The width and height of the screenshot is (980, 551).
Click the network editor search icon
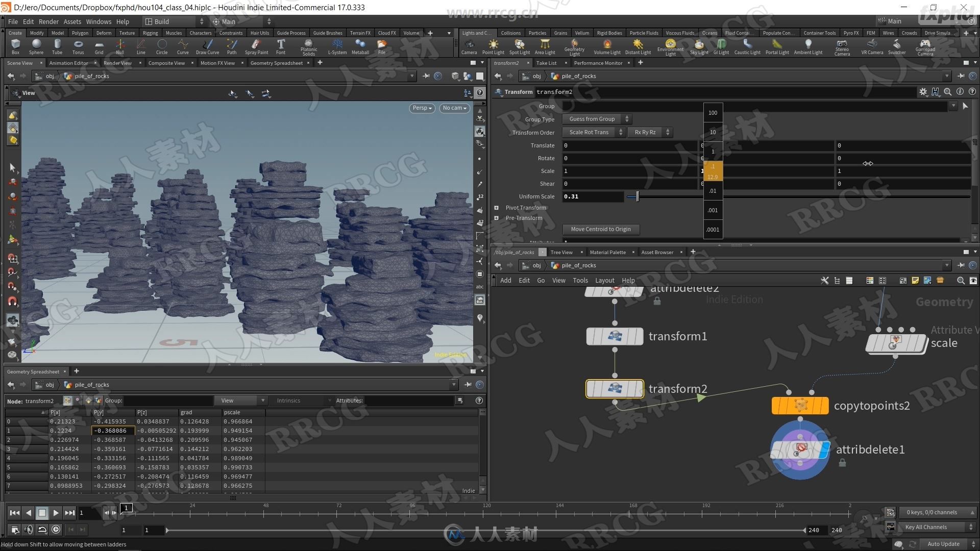pos(961,281)
